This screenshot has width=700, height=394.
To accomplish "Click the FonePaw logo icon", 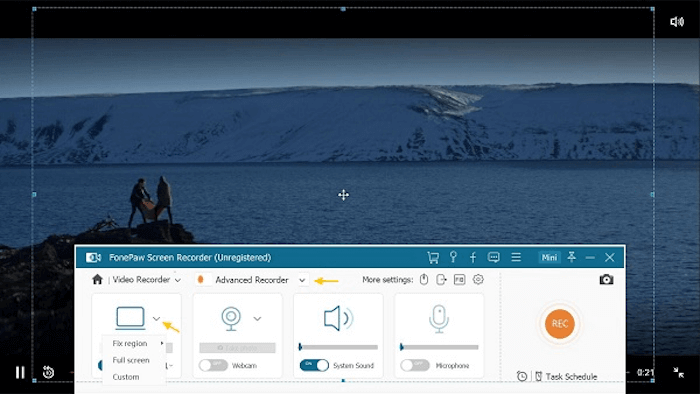I will [93, 257].
